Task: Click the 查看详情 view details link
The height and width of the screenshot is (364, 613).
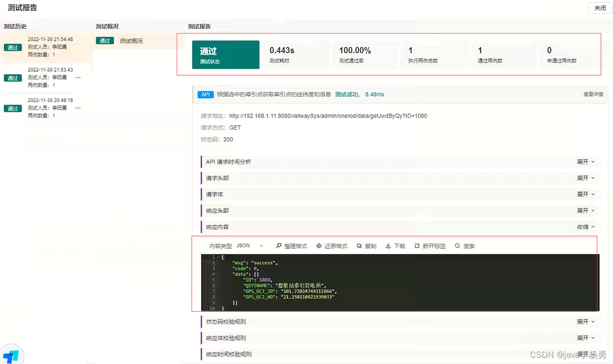Action: [593, 94]
